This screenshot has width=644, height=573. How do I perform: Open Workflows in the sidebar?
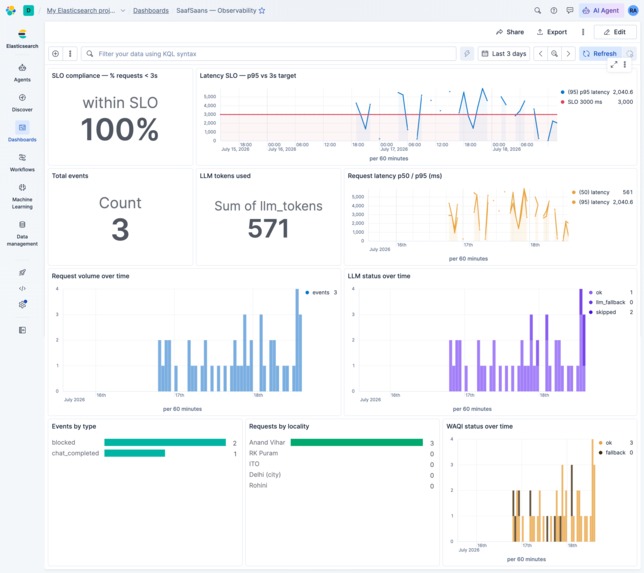[22, 163]
